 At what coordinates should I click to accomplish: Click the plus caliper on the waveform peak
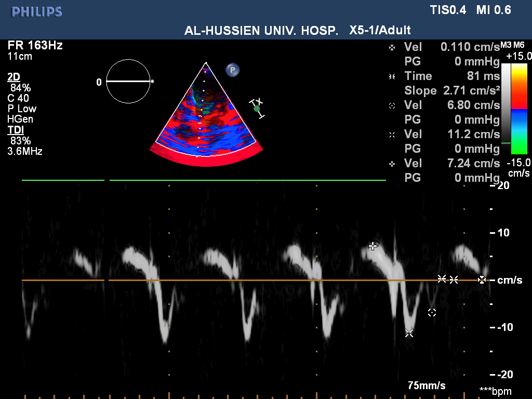[372, 245]
